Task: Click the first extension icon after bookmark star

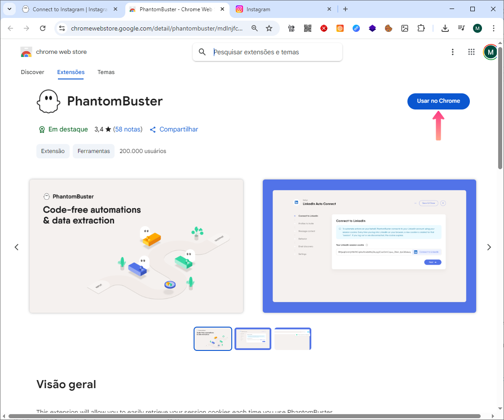Action: [291, 28]
